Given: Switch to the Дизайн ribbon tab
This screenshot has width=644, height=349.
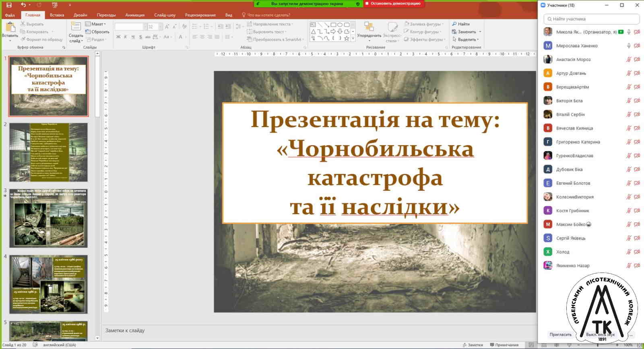Looking at the screenshot, I should tap(80, 15).
